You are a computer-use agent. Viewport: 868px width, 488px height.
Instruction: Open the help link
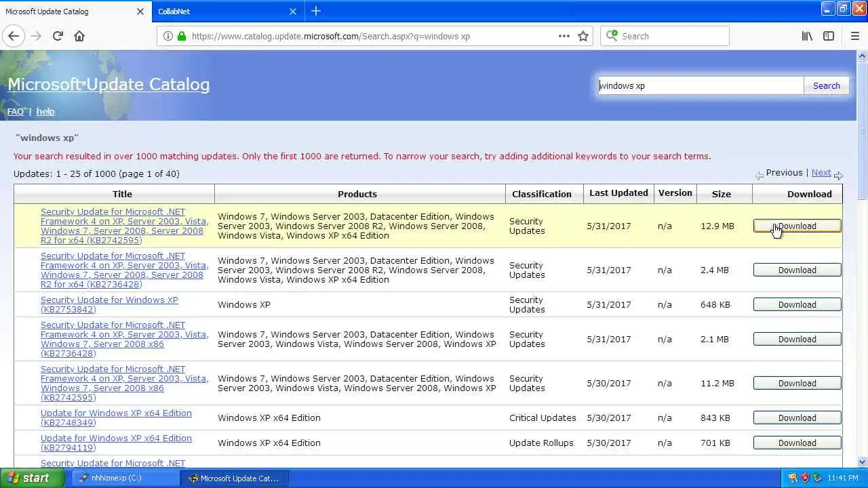tap(45, 111)
